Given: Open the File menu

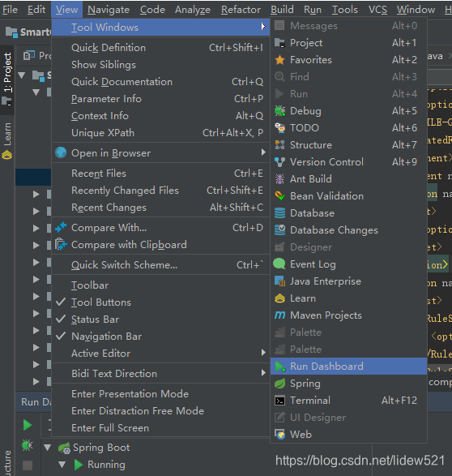Looking at the screenshot, I should [x=10, y=10].
